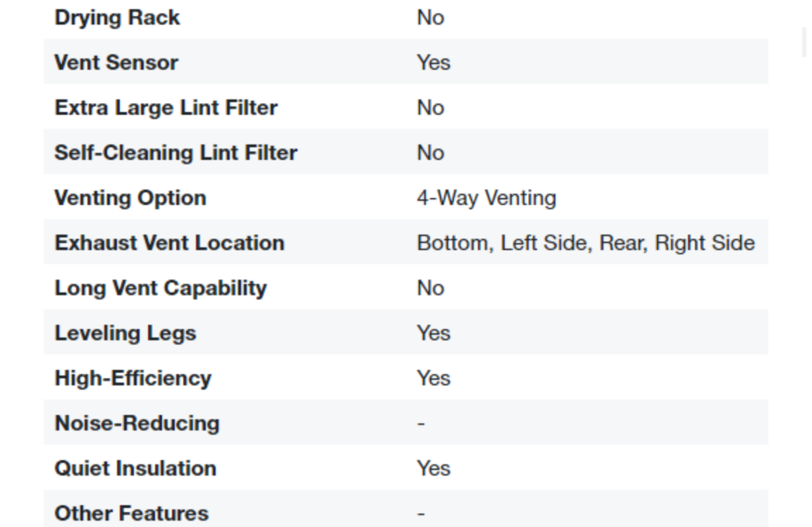Select the Long Vent Capability label
812x527 pixels.
pyautogui.click(x=161, y=288)
